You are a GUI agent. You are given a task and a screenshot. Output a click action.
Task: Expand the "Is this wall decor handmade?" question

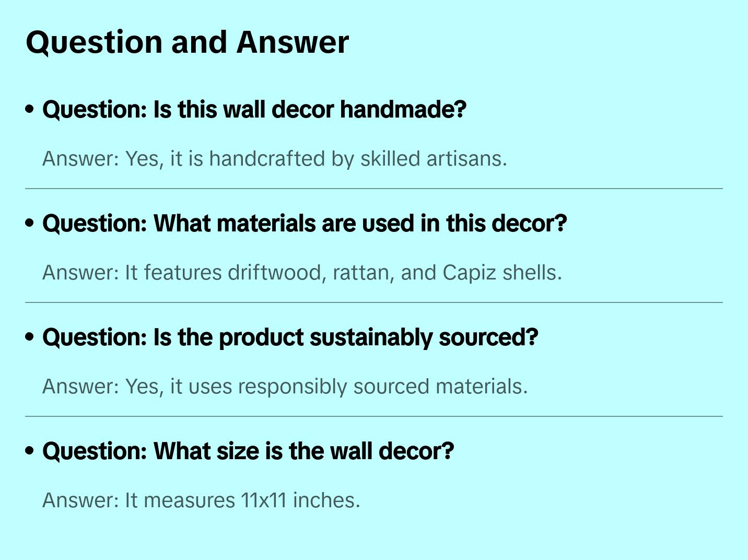click(254, 110)
